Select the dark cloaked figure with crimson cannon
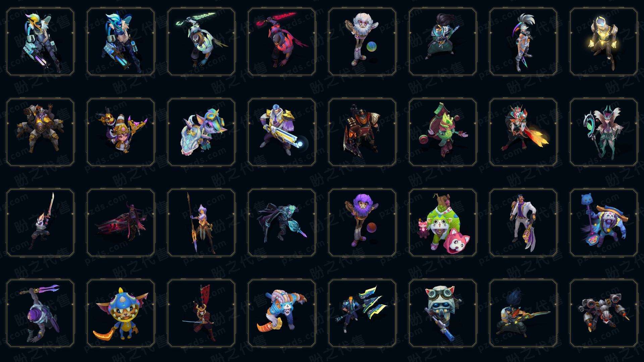The height and width of the screenshot is (362, 644). [x=120, y=223]
